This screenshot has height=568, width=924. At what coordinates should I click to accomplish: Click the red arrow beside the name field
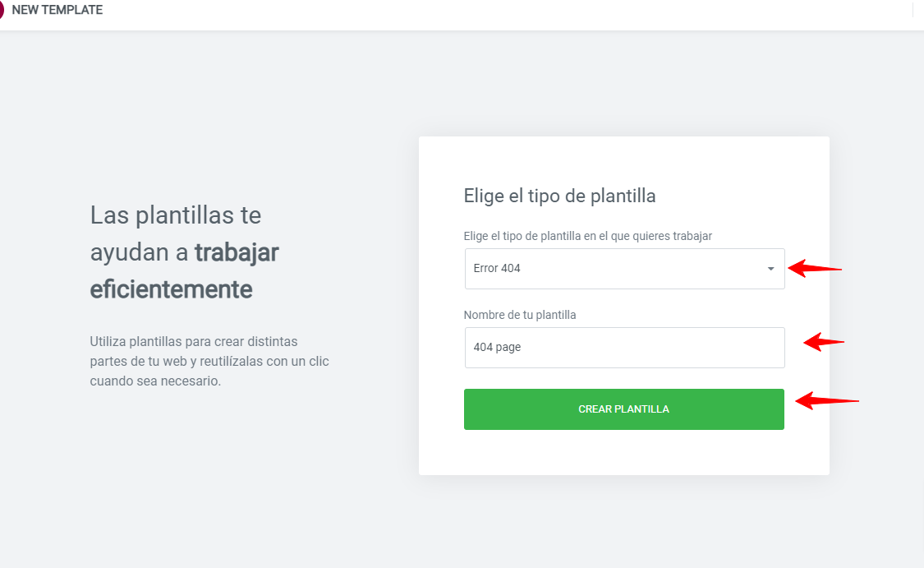point(824,341)
